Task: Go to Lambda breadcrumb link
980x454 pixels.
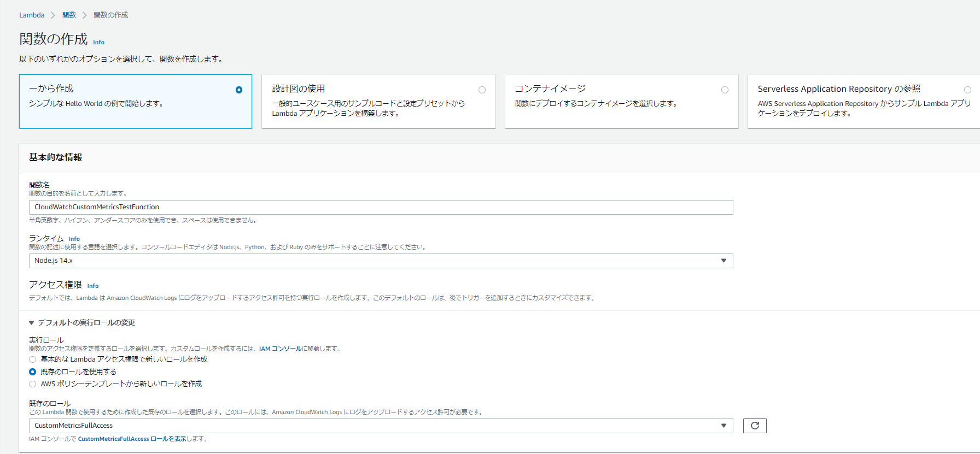Action: pyautogui.click(x=32, y=15)
